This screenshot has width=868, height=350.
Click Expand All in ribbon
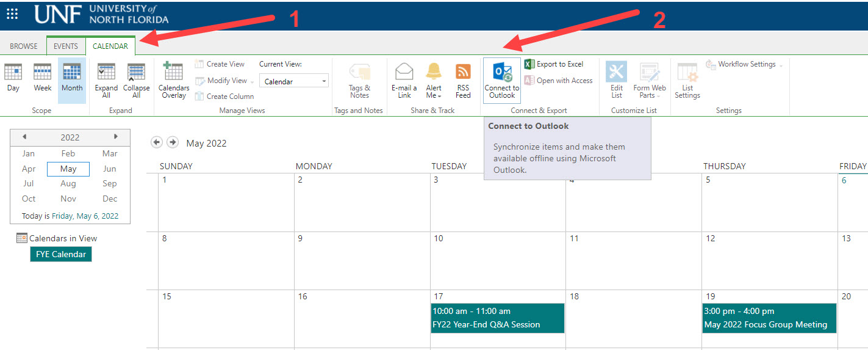[x=106, y=81]
